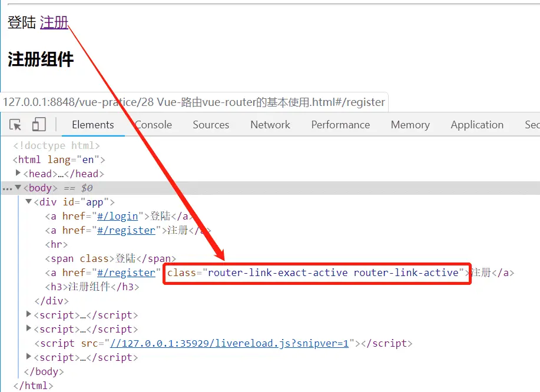The image size is (540, 392).
Task: Open the Console tab
Action: 153,125
